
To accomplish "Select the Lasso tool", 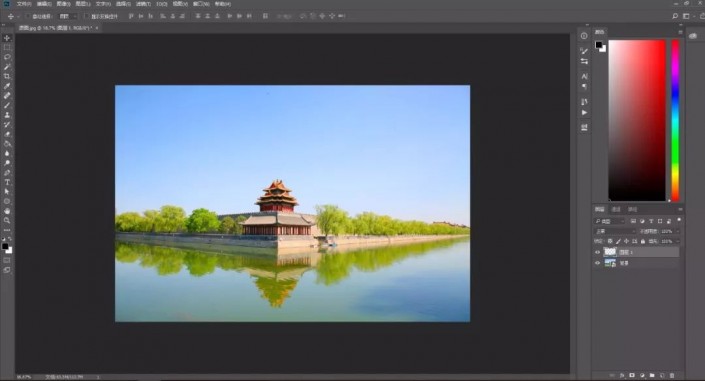I will pyautogui.click(x=7, y=57).
